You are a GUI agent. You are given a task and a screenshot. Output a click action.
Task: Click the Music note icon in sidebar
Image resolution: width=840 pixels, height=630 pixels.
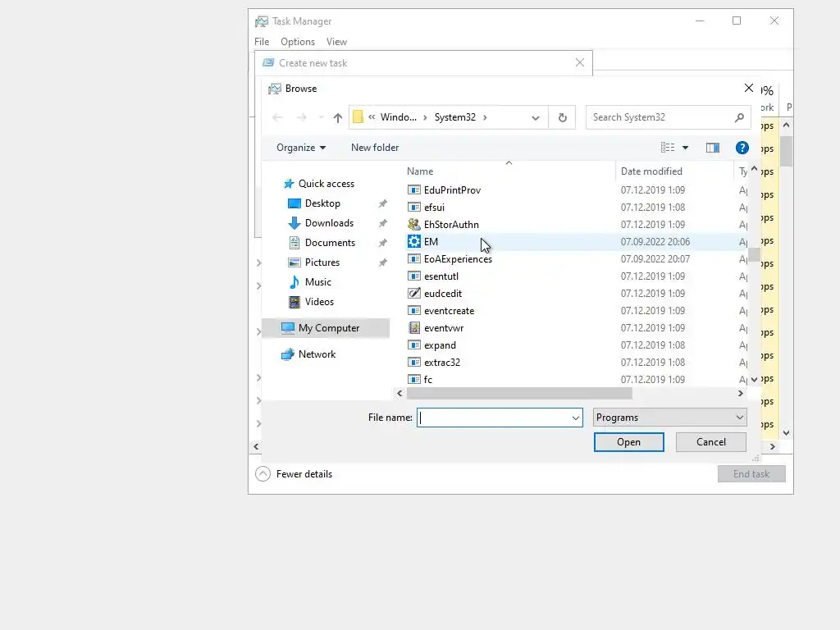294,282
